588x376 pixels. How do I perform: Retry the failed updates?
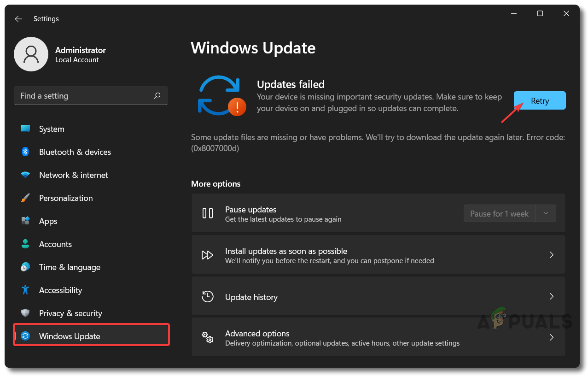pos(540,101)
